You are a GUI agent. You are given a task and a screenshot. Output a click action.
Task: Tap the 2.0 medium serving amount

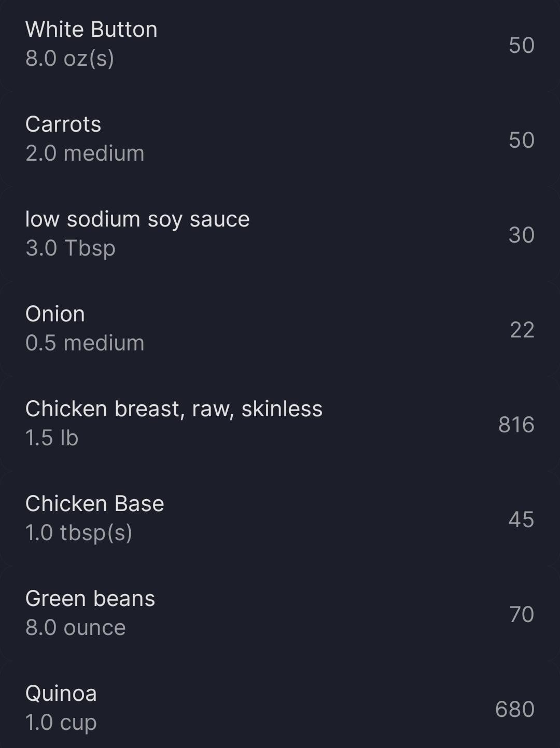point(85,153)
